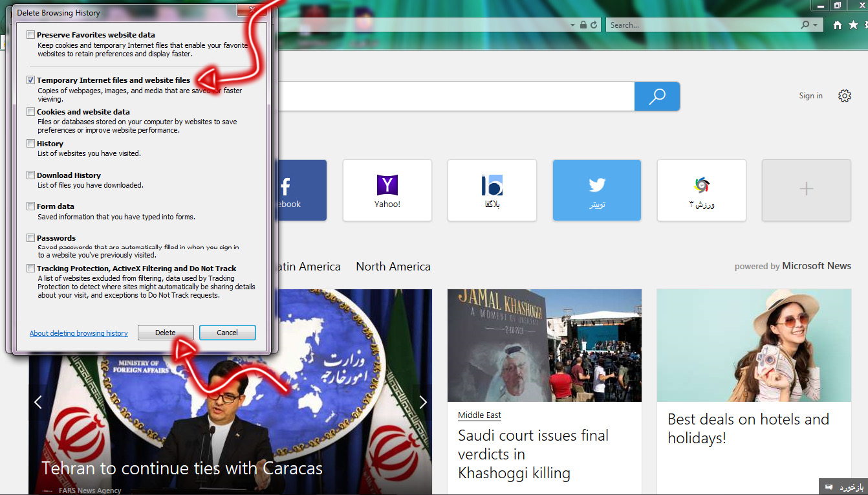Open Best deals on hotels and holidays
Viewport: 868px width, 495px height.
pos(748,428)
